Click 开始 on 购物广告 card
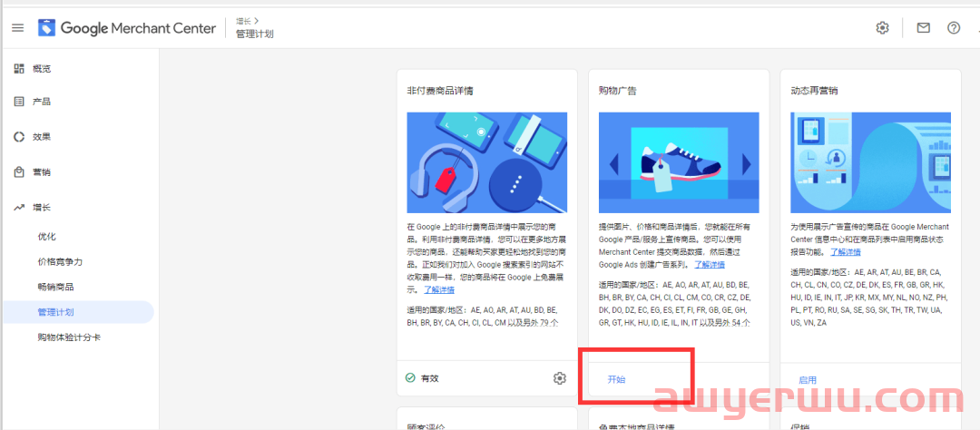The height and width of the screenshot is (430, 980). coord(616,379)
